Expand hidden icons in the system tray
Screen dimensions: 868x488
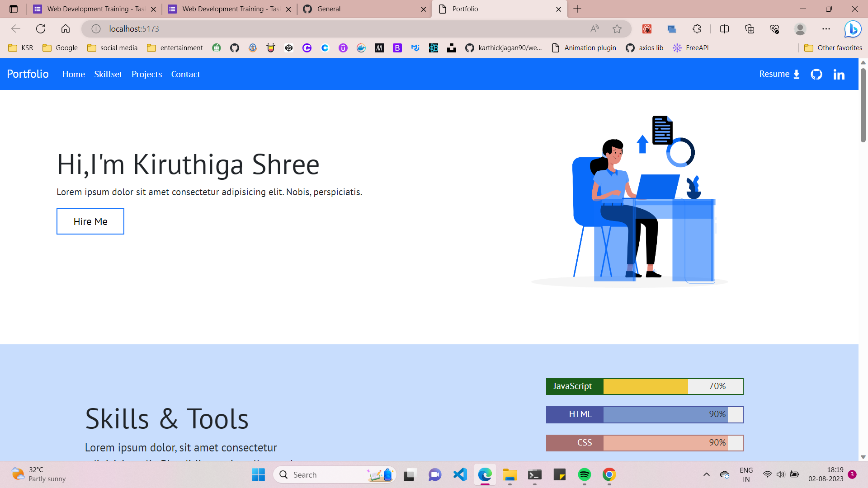[707, 475]
